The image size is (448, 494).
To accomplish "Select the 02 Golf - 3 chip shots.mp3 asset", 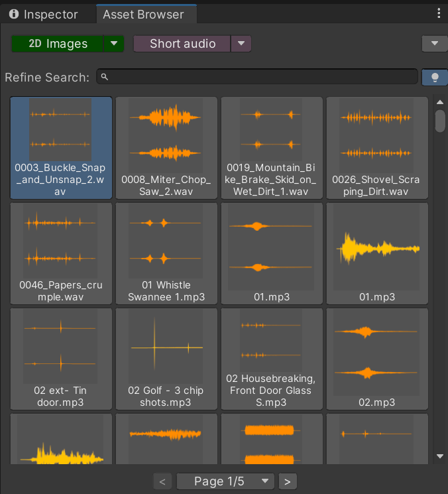I will pos(166,359).
